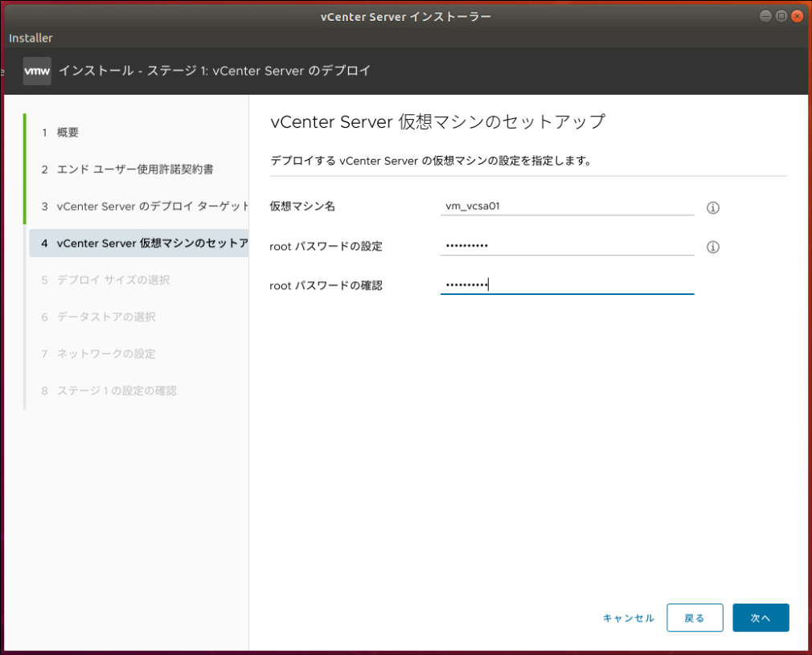812x655 pixels.
Task: Select step 4 vCenter Server 仮想マシンのセットアップ
Action: pyautogui.click(x=138, y=243)
